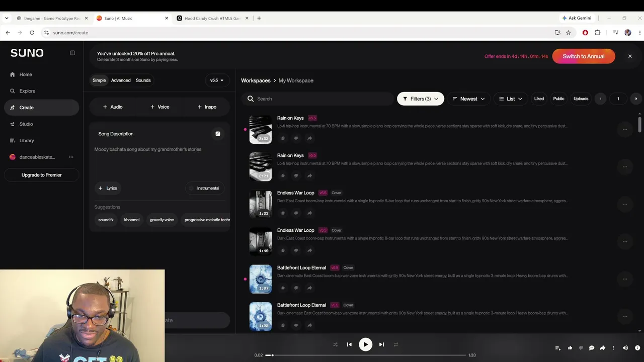
Task: Like the first Rain on Keys track (2:32)
Action: pyautogui.click(x=283, y=138)
